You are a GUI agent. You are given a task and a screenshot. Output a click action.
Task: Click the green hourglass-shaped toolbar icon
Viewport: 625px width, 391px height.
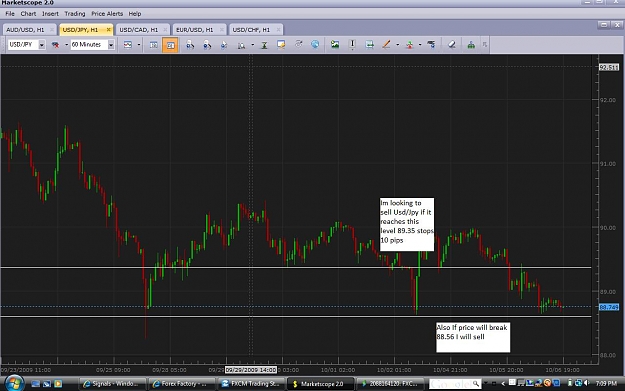pyautogui.click(x=264, y=45)
